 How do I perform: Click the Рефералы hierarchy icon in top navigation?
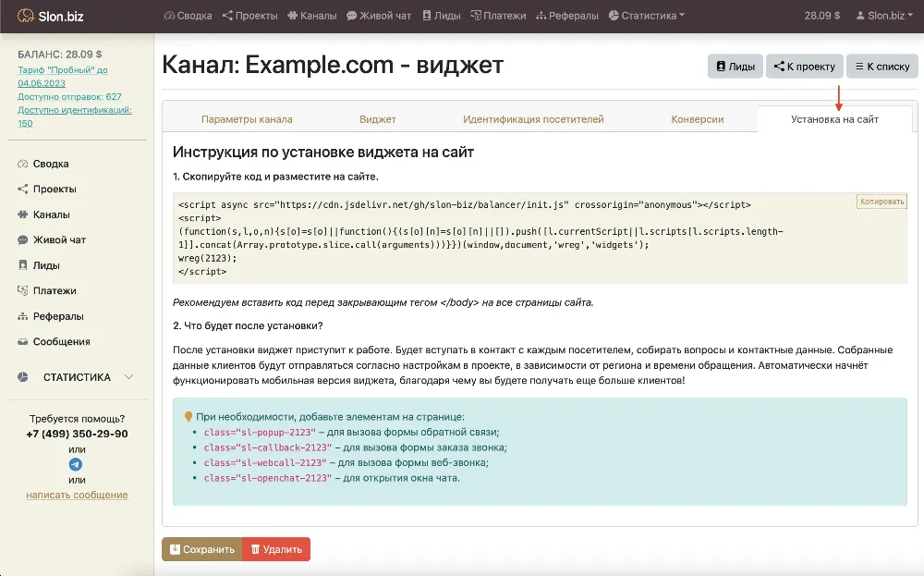[541, 16]
